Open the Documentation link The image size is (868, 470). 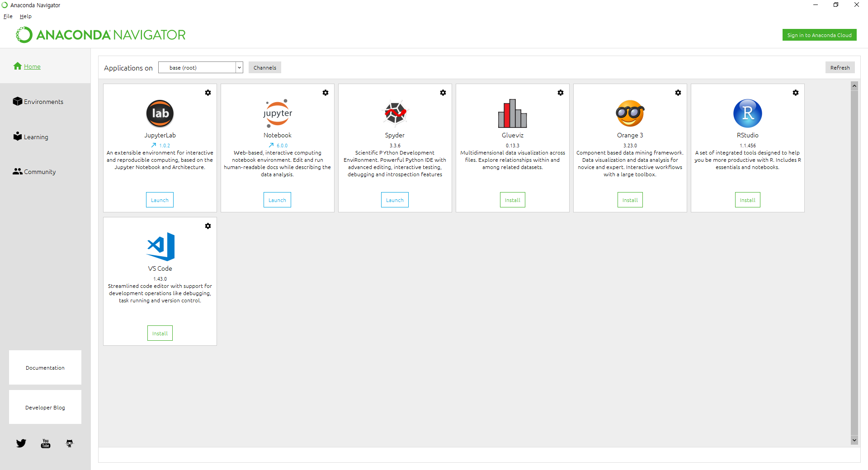45,367
